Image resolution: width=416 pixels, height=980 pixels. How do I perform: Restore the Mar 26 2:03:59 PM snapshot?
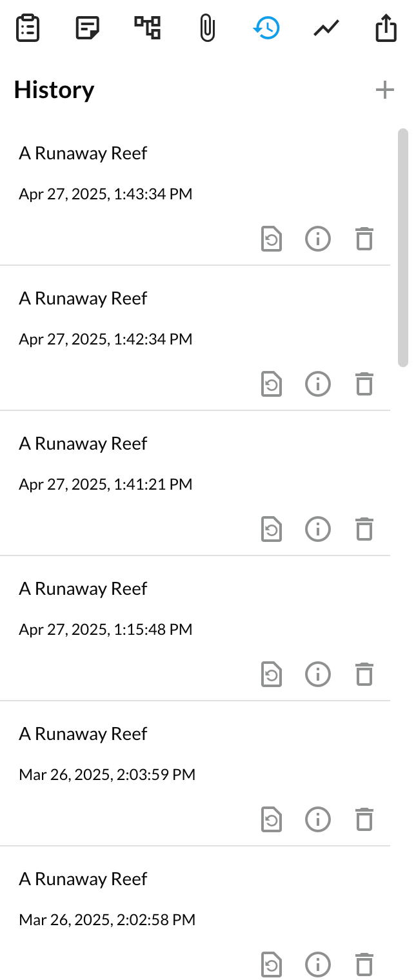(x=272, y=819)
